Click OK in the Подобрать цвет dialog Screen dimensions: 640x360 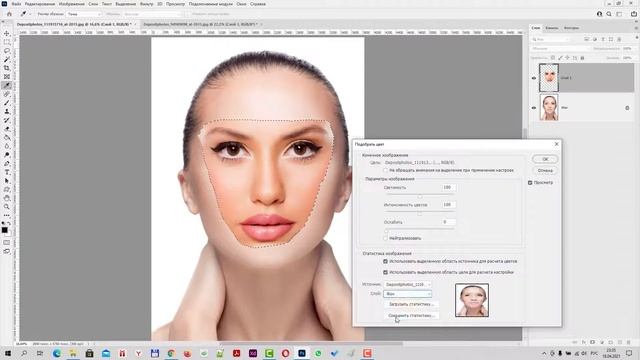(545, 159)
